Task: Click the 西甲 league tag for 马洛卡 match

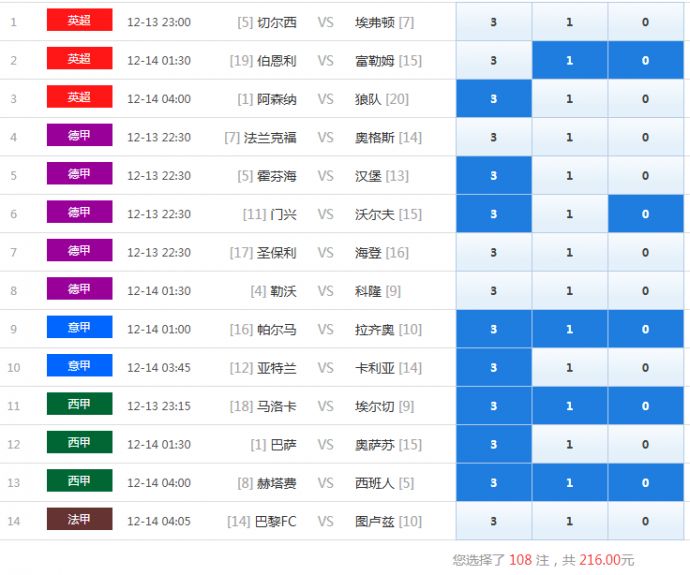Action: (x=79, y=405)
